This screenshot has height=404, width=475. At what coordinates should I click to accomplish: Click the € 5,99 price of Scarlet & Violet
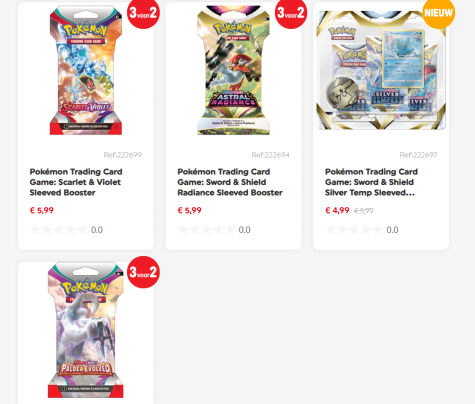[42, 210]
